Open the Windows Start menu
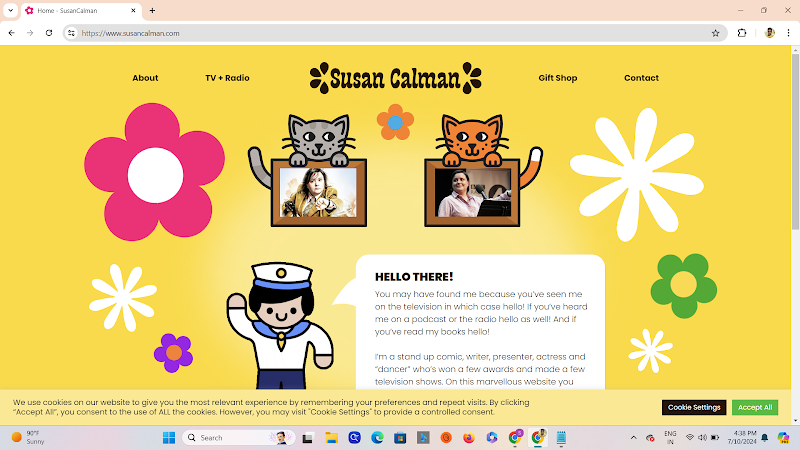The height and width of the screenshot is (450, 800). (x=169, y=438)
